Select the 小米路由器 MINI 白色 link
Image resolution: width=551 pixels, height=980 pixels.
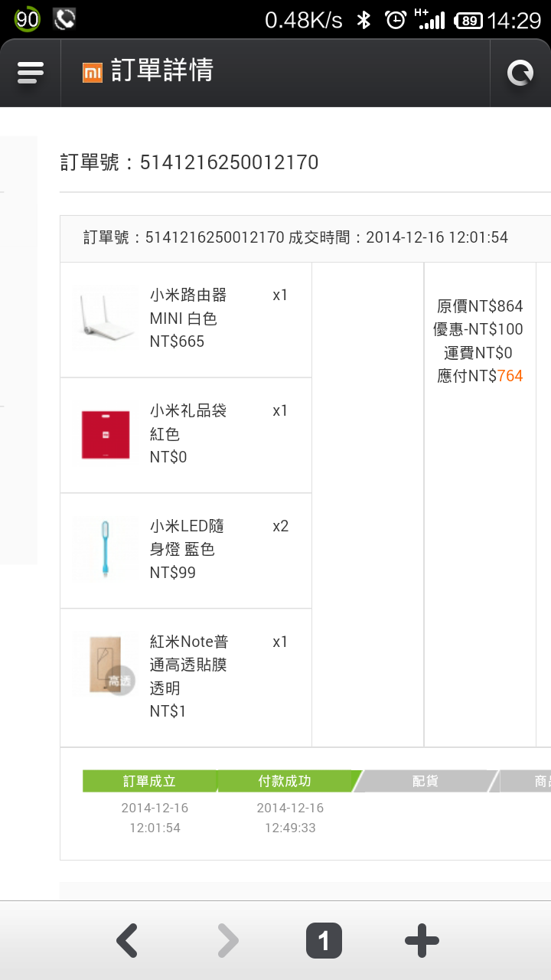[188, 307]
